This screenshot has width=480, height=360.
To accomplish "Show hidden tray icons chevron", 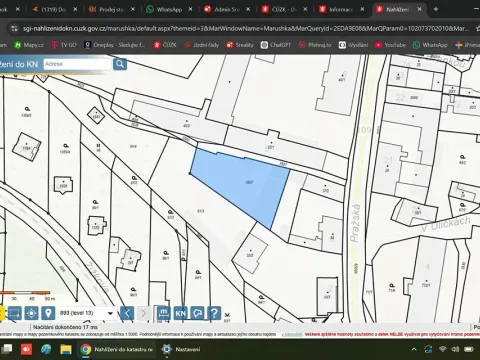I will click(414, 349).
